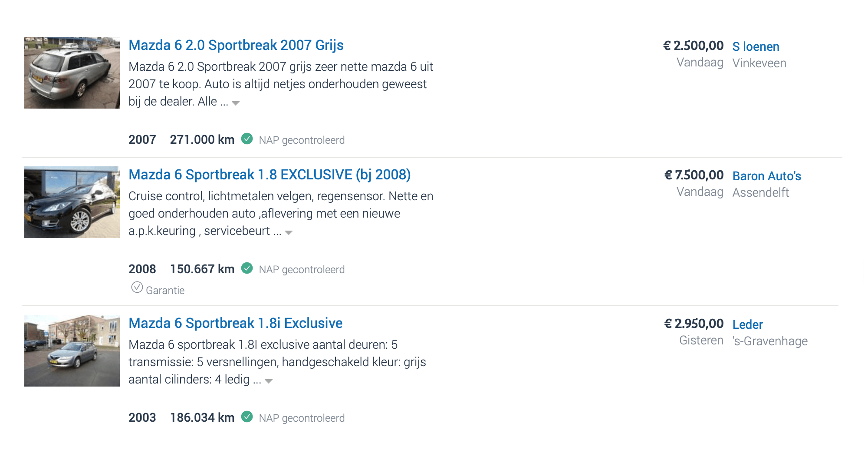Expand description of Mazda 6 2.0 Sportbreak
The height and width of the screenshot is (463, 868).
tap(236, 103)
